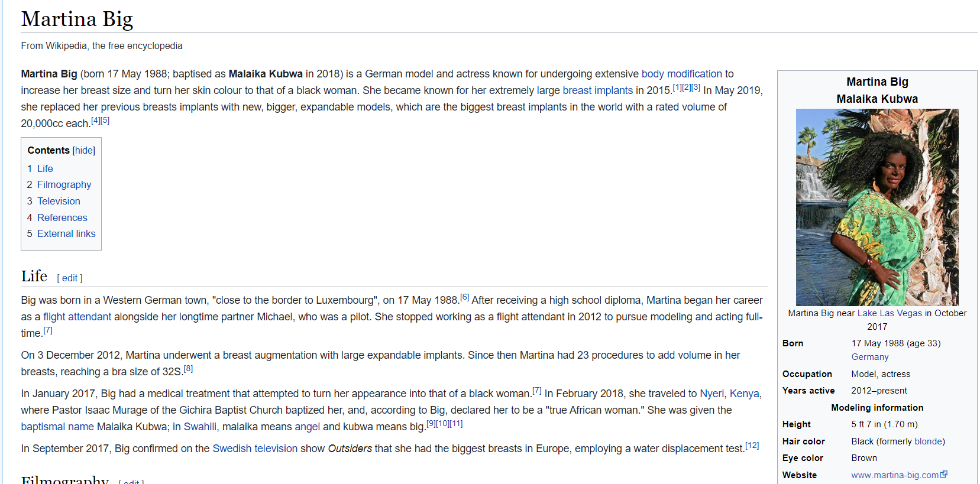
Task: Click the 'Contents' label
Action: pyautogui.click(x=48, y=151)
